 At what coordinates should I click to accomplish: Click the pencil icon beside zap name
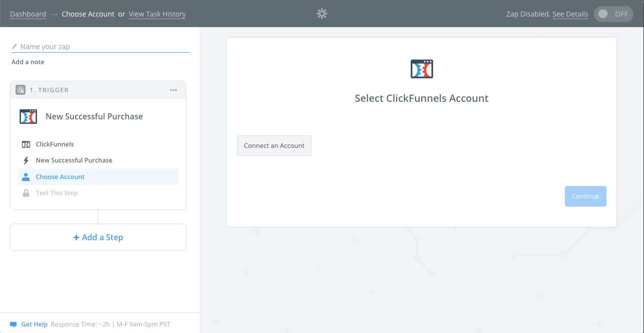tap(15, 47)
